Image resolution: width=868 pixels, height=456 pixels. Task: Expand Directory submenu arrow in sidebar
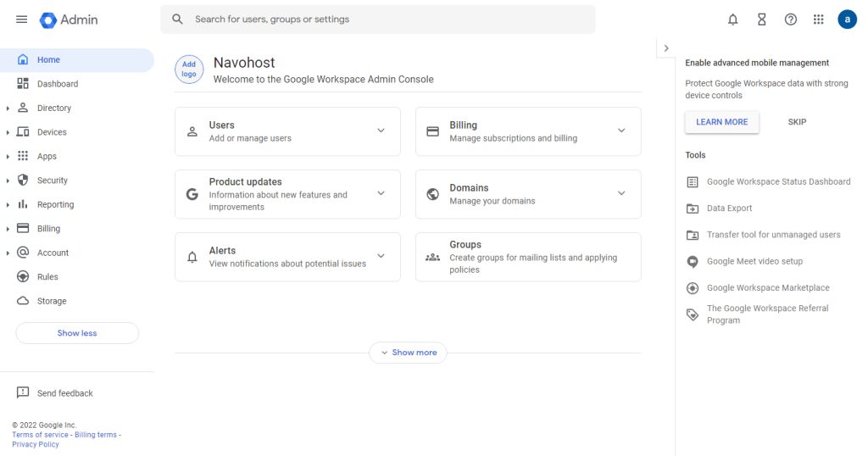tap(8, 108)
